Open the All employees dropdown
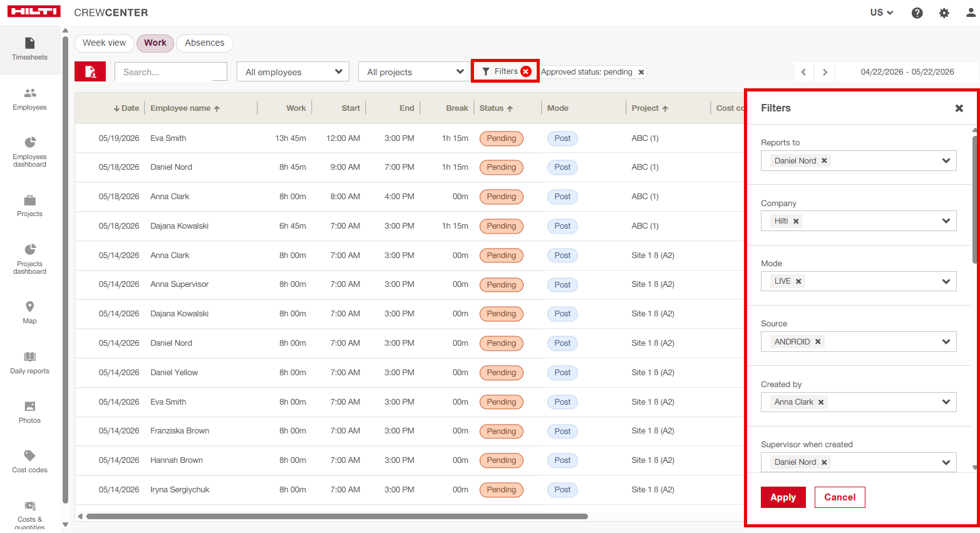 pyautogui.click(x=293, y=72)
